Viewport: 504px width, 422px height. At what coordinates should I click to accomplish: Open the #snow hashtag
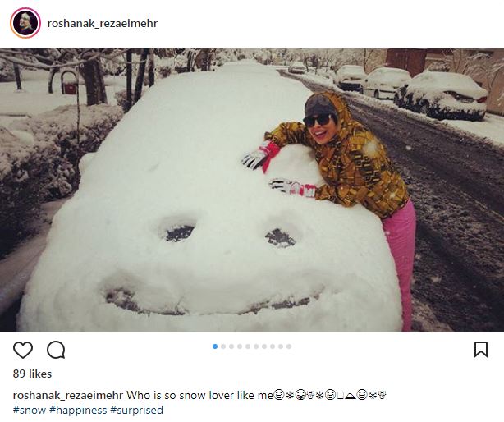[30, 411]
